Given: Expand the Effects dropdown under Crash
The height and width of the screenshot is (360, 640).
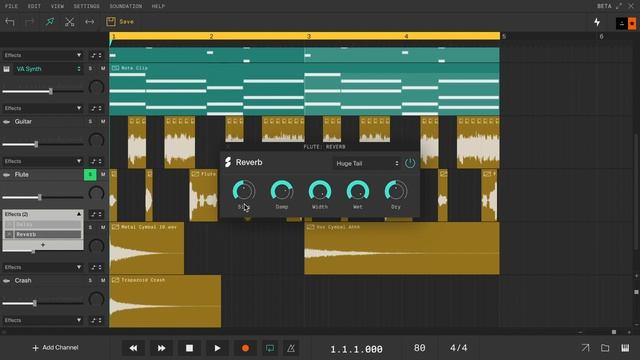Looking at the screenshot, I should [x=42, y=320].
